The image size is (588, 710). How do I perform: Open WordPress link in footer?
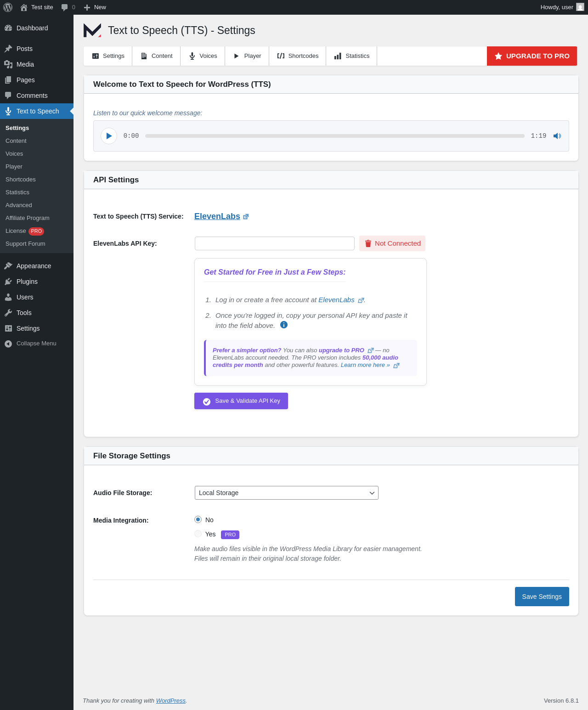click(x=171, y=701)
